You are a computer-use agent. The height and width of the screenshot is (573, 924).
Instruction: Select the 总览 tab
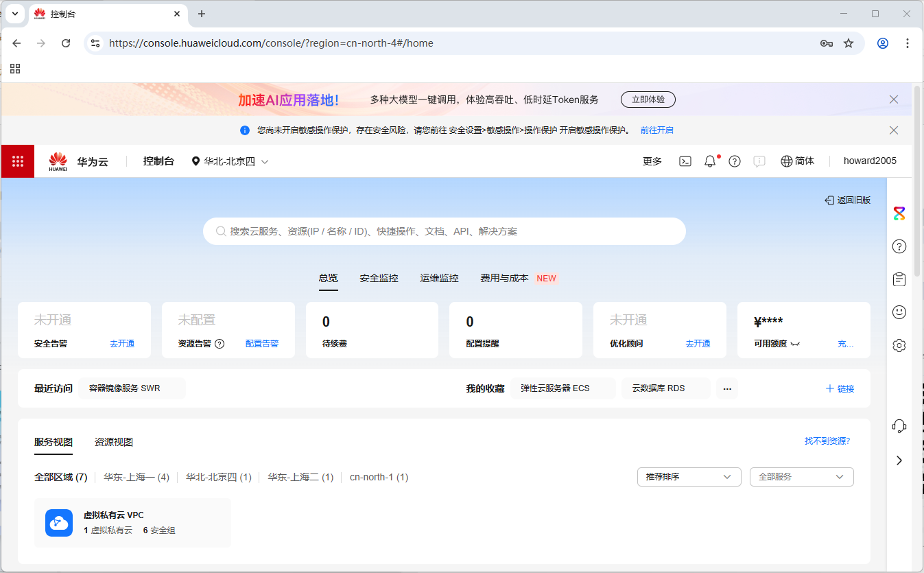coord(329,279)
